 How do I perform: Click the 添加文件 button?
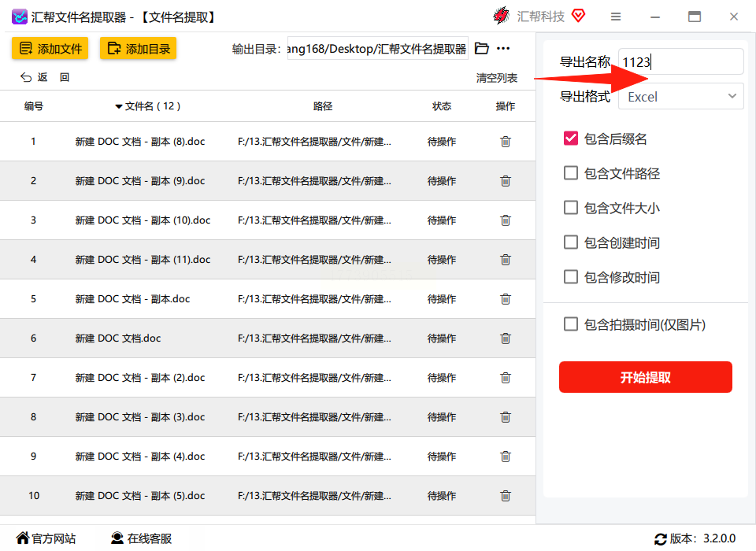point(50,49)
